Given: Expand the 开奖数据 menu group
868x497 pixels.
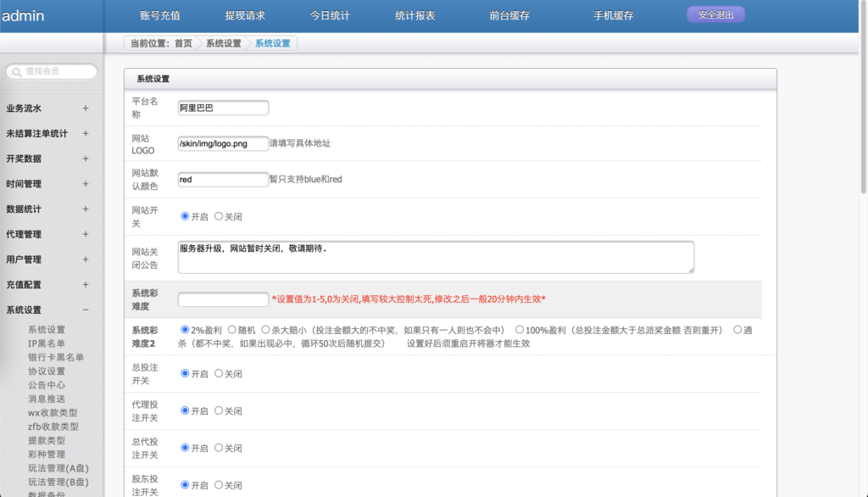Looking at the screenshot, I should 85,159.
